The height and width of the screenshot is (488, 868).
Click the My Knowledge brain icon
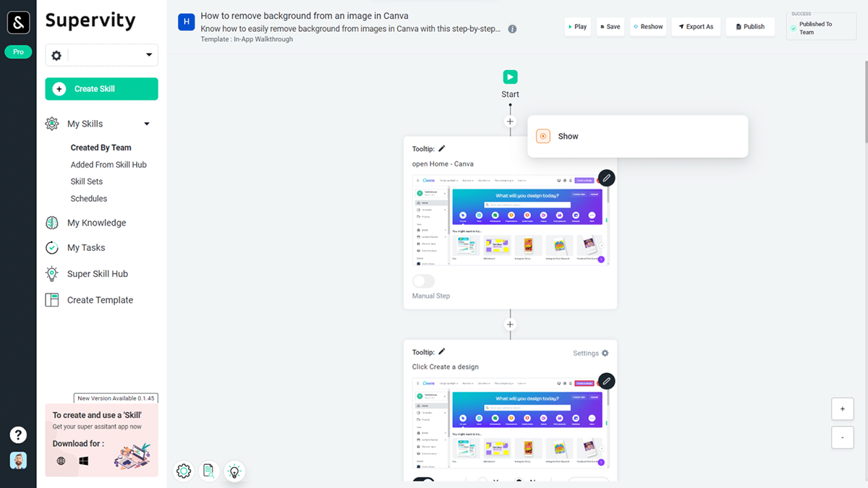(x=52, y=223)
